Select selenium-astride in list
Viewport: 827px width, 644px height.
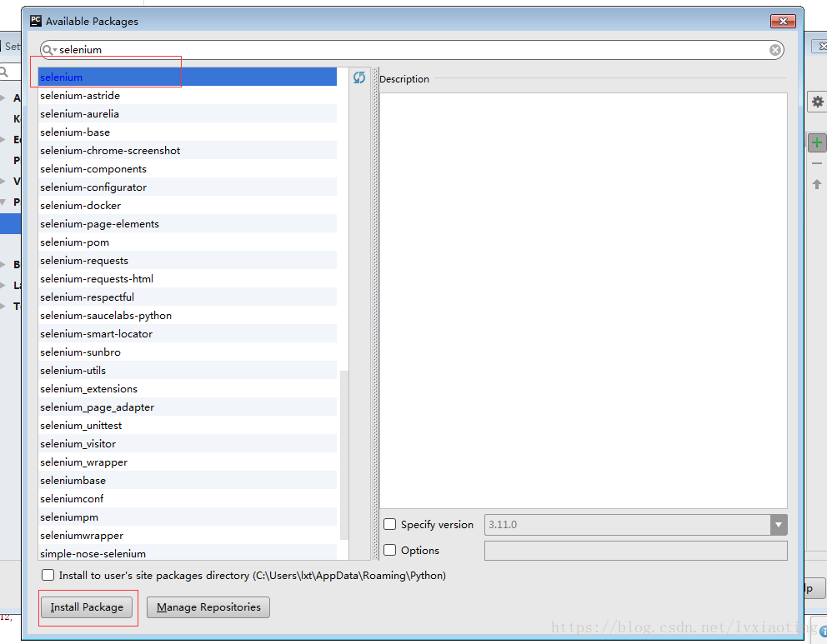[188, 95]
